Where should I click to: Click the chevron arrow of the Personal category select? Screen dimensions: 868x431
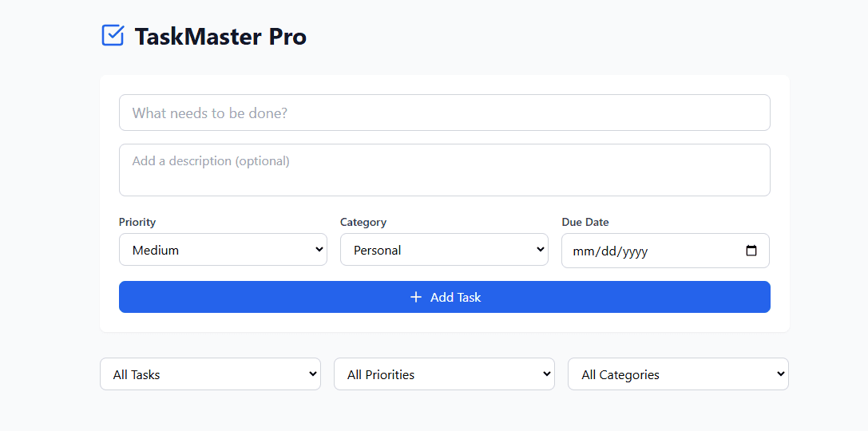click(541, 250)
